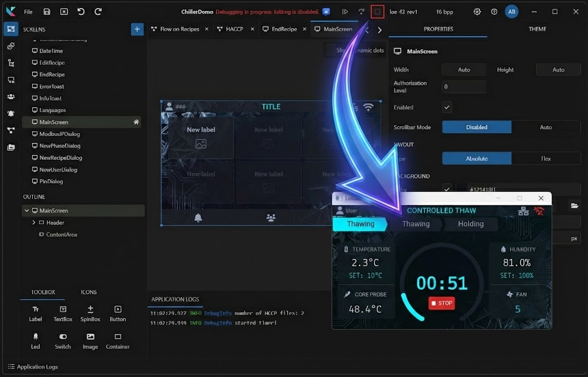Uncheck the Enabled checkbox
Screen dimensions: 588x377
pyautogui.click(x=447, y=107)
